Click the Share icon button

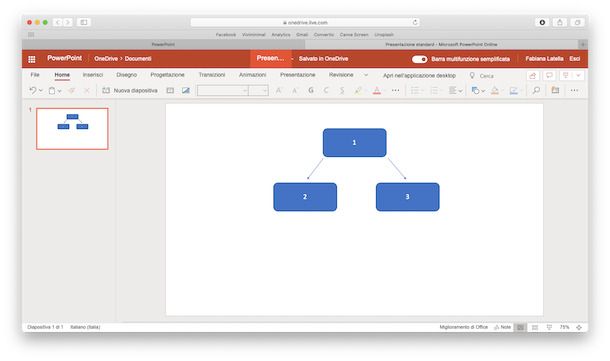click(533, 75)
